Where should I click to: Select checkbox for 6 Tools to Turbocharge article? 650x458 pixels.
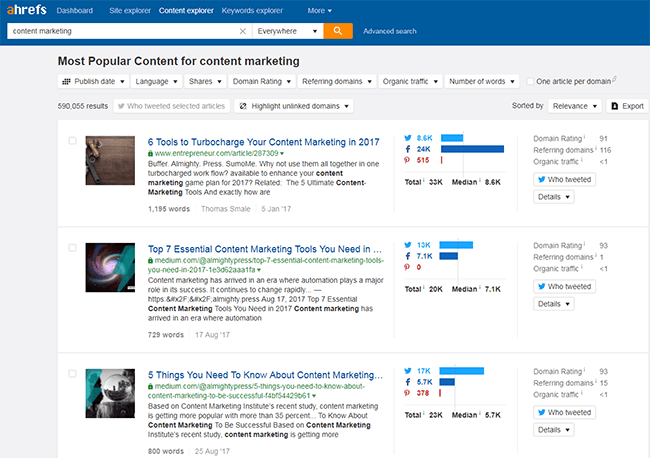point(73,141)
